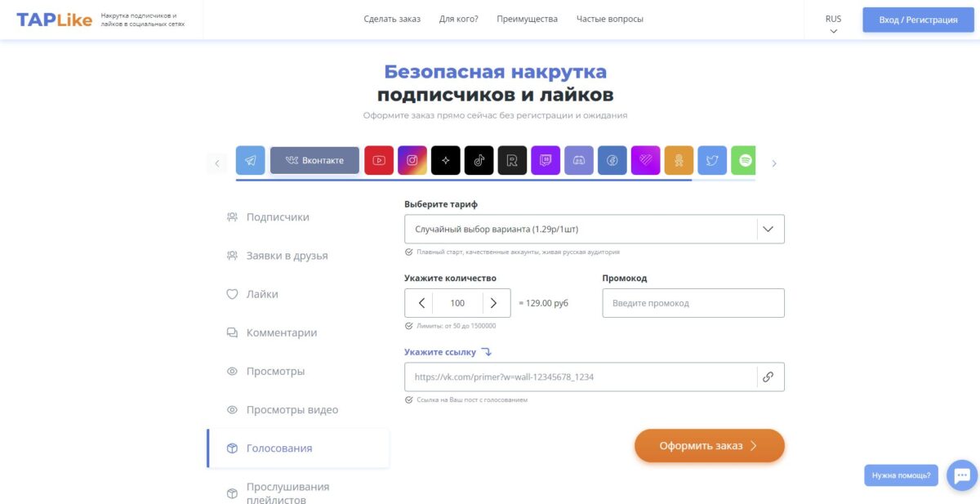The width and height of the screenshot is (980, 504).
Task: Click the Промокод field label
Action: point(625,278)
